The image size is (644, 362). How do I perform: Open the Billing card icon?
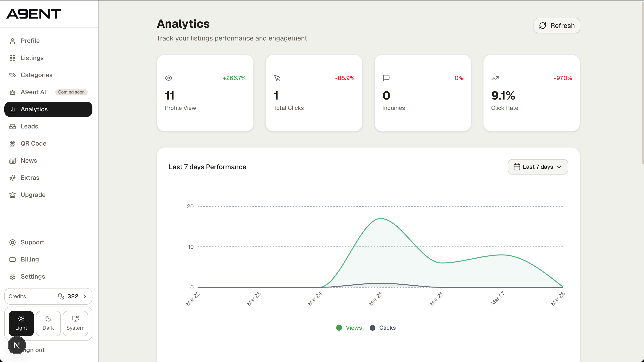(x=13, y=259)
